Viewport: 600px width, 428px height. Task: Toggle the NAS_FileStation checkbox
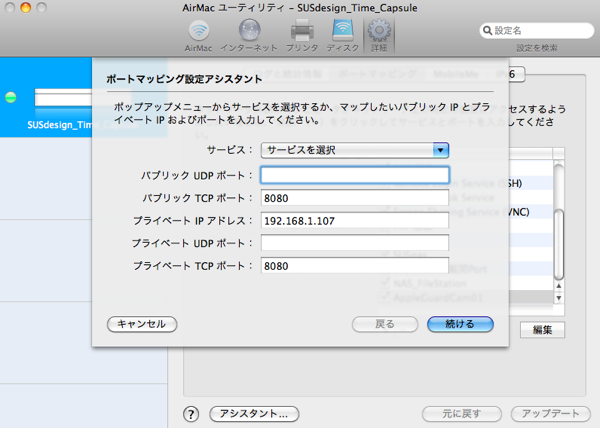pyautogui.click(x=385, y=283)
